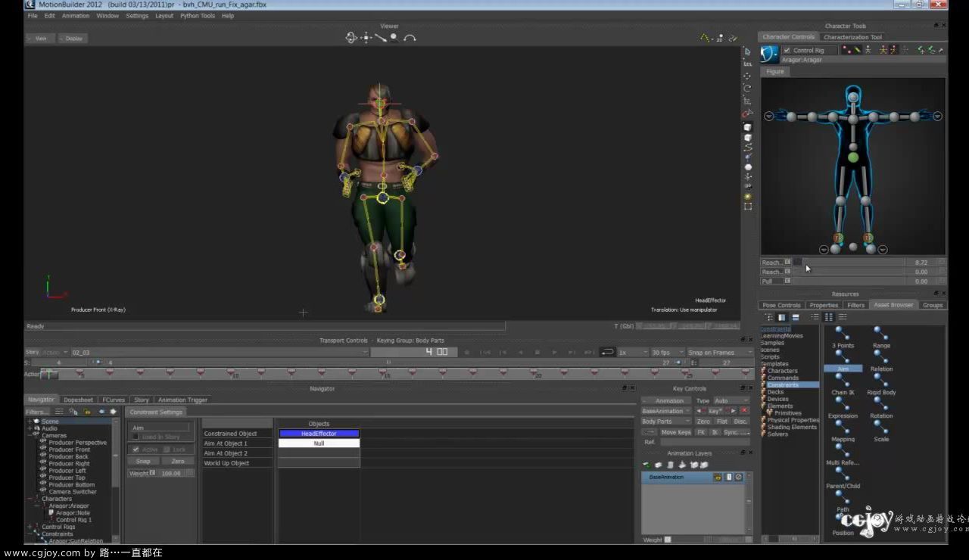
Task: Open the Properties tab in Resources
Action: pyautogui.click(x=824, y=305)
